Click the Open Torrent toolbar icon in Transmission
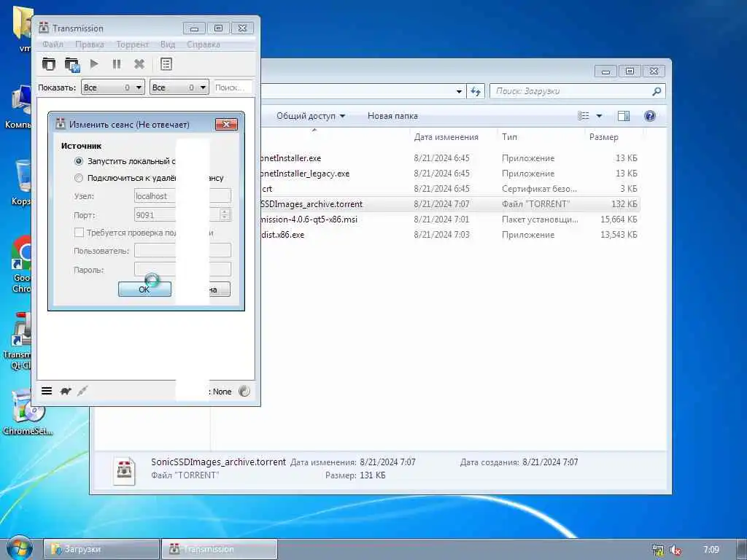The image size is (747, 560). click(x=49, y=64)
